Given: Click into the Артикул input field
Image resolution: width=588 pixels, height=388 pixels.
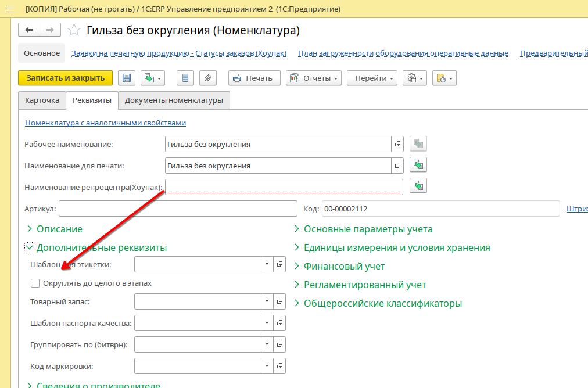Looking at the screenshot, I should [177, 209].
